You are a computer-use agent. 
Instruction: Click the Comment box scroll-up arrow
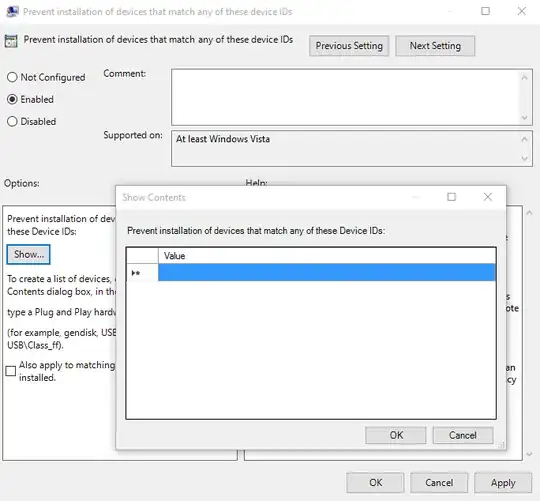point(524,78)
